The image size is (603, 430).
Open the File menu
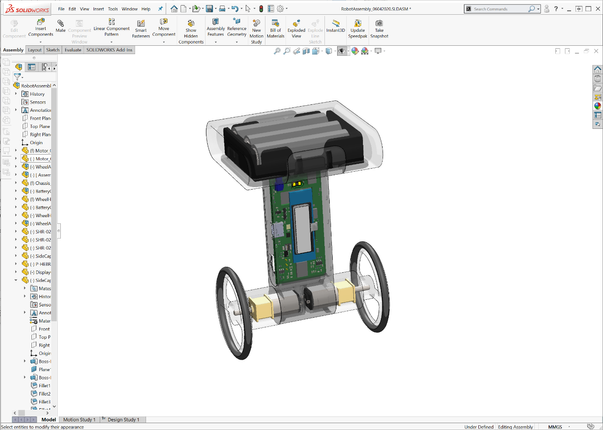tap(61, 8)
